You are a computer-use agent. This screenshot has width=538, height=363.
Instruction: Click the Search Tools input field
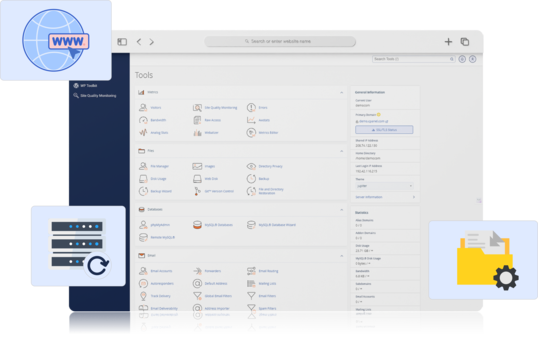(414, 59)
